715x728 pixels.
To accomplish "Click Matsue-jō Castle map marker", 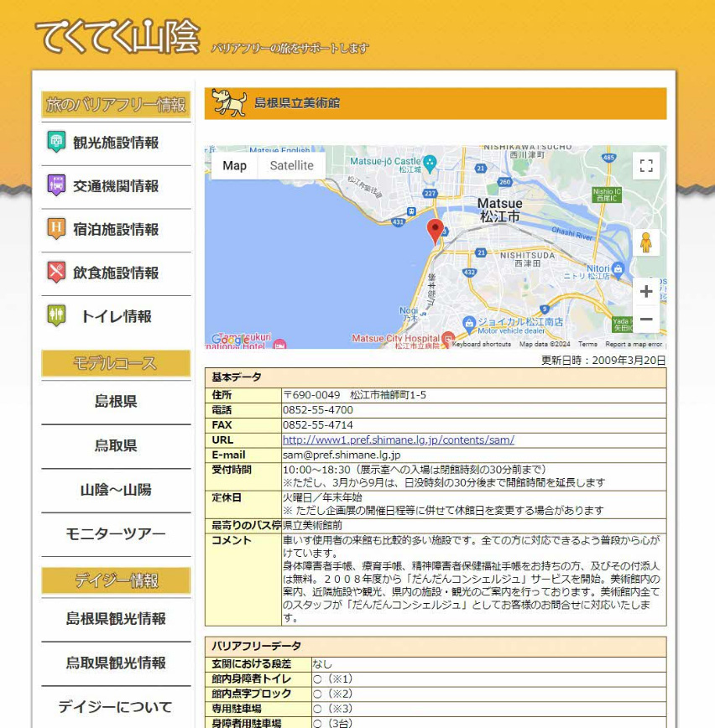I will (431, 162).
